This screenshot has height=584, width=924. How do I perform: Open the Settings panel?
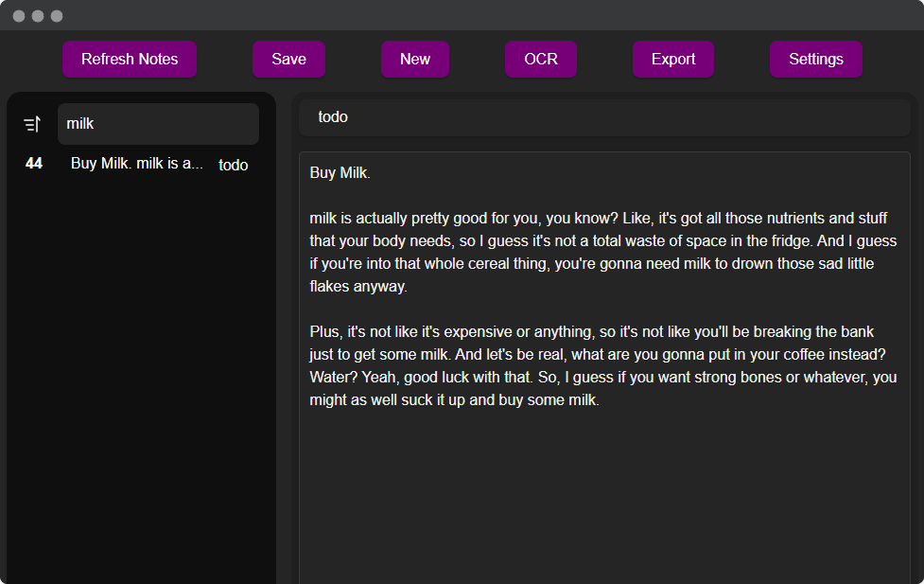pyautogui.click(x=815, y=59)
